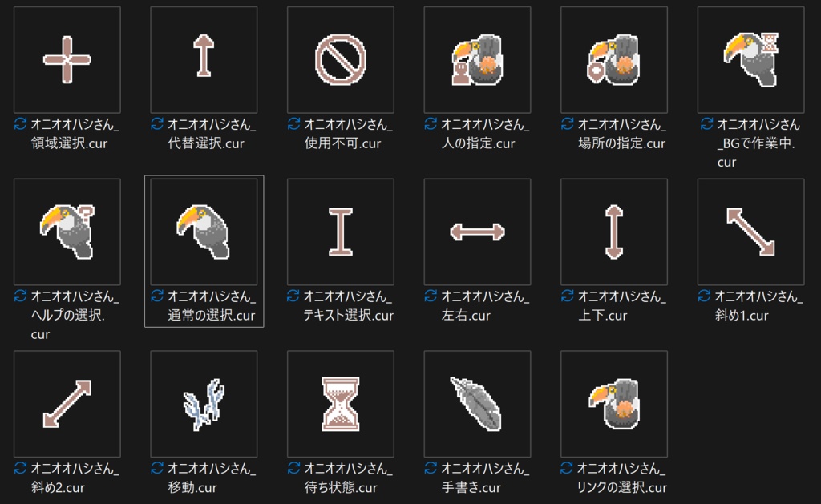Click the sync status icon beside 移動.cur
821x504 pixels.
(157, 468)
